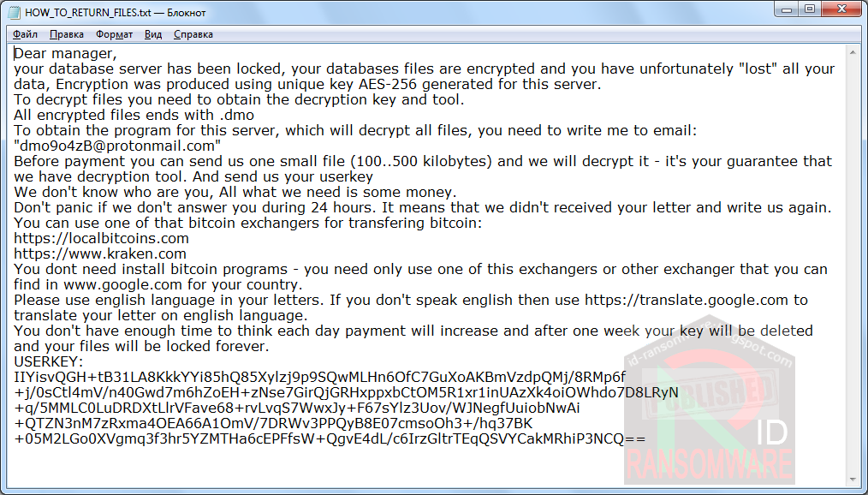Open the Вид menu
The height and width of the screenshot is (495, 868).
[x=153, y=34]
